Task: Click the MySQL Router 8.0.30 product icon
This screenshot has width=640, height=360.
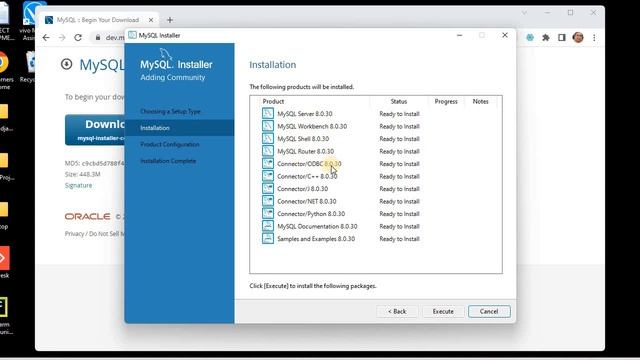Action: coord(268,151)
